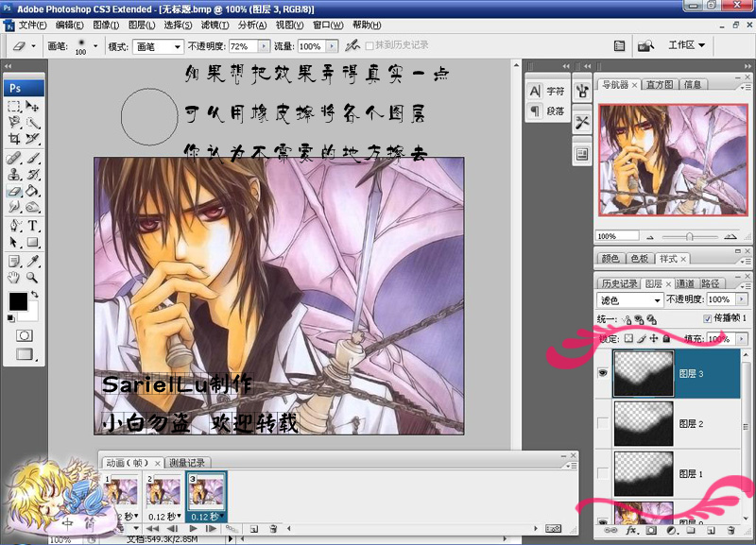The height and width of the screenshot is (545, 756).
Task: Create a new adjustment layer
Action: [x=671, y=531]
